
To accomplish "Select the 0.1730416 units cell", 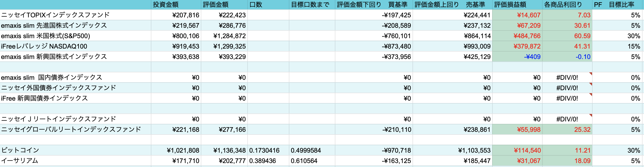I will coord(268,150).
